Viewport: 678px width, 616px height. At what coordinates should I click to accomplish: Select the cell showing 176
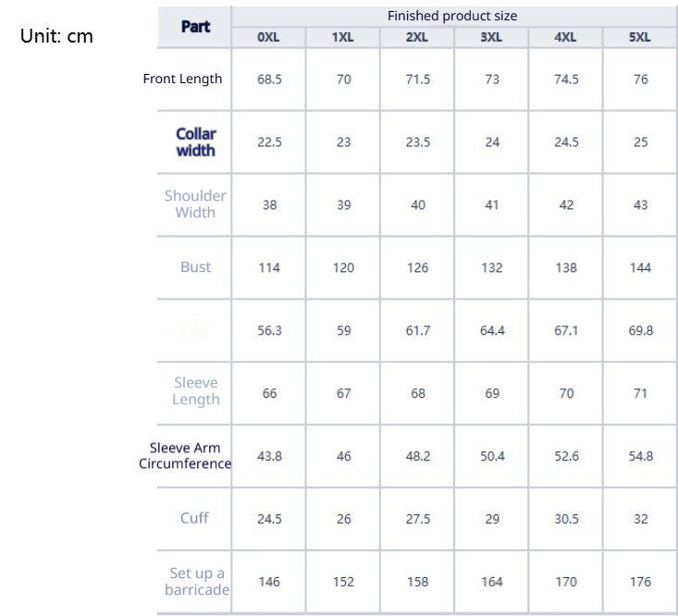pos(640,582)
